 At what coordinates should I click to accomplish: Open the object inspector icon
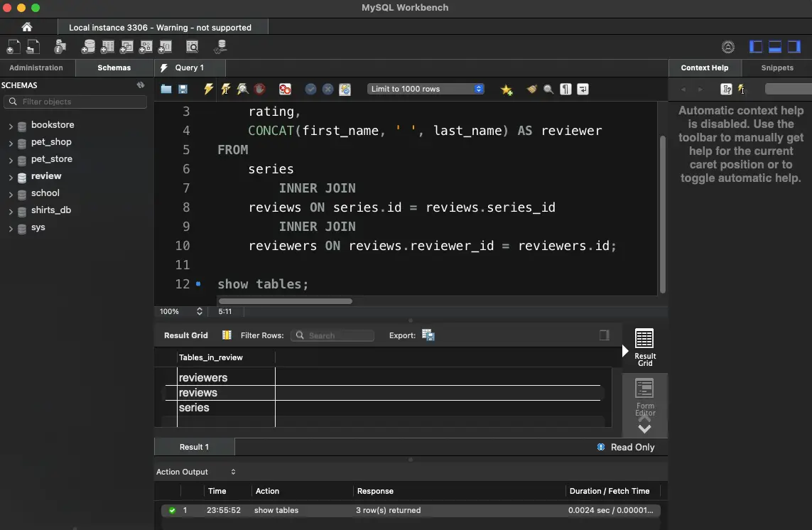click(x=60, y=47)
